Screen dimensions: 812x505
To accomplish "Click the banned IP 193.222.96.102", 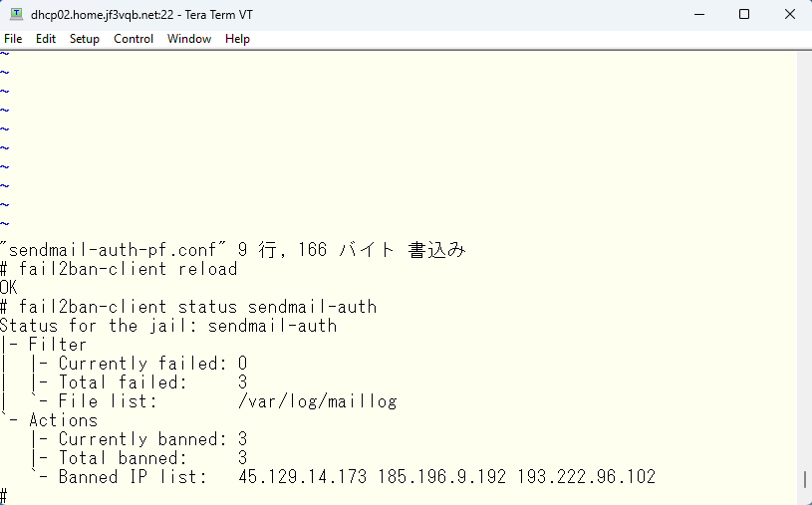I will (586, 476).
